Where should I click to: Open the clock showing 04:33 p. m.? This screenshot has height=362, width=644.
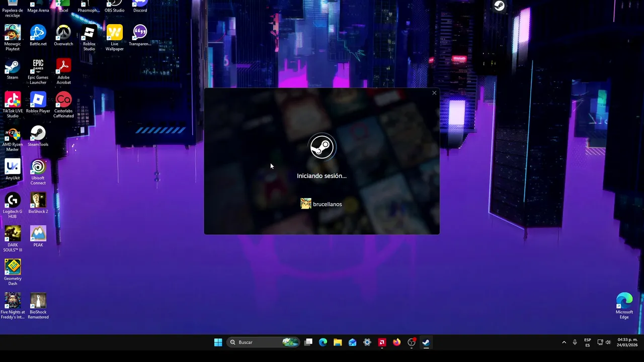(627, 342)
